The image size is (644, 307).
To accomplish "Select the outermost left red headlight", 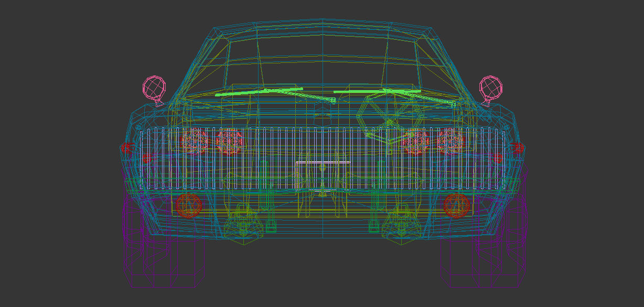I will (195, 141).
